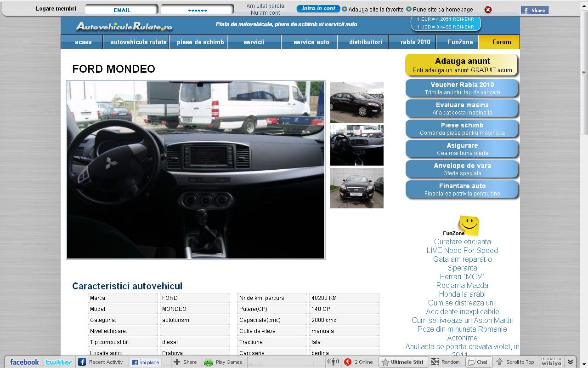Click the Scroll to Top arrow
The width and height of the screenshot is (588, 368).
point(499,362)
